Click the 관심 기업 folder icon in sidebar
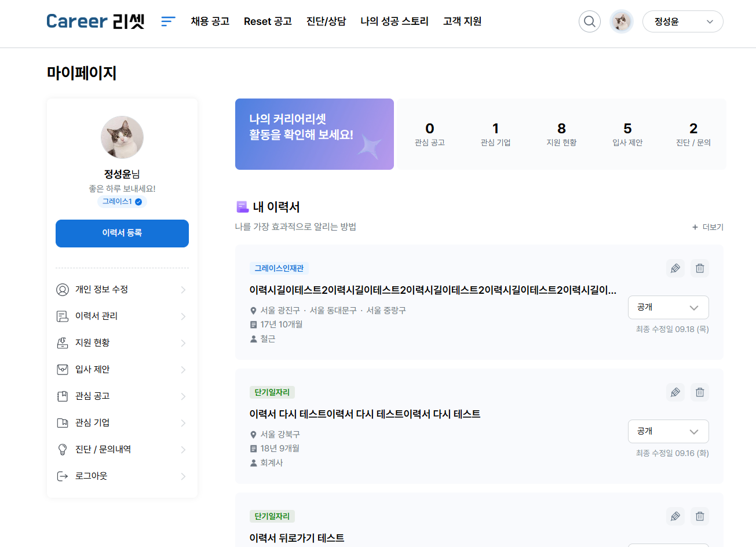The image size is (756, 547). pyautogui.click(x=63, y=423)
